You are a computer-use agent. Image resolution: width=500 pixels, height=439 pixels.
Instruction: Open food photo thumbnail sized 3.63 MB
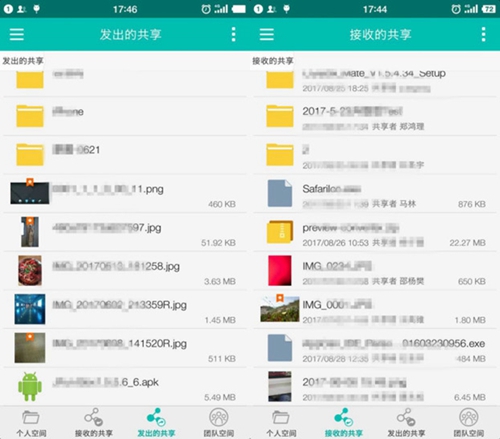30,270
